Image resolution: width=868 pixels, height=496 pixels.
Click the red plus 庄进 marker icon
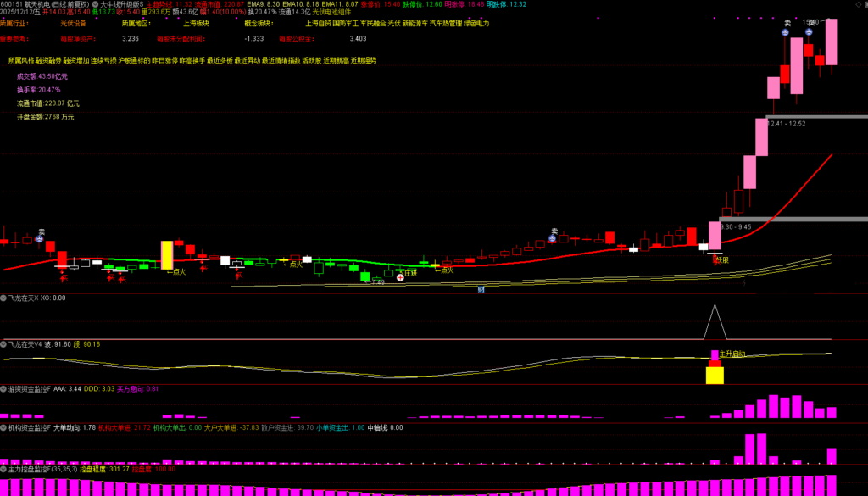click(x=400, y=277)
